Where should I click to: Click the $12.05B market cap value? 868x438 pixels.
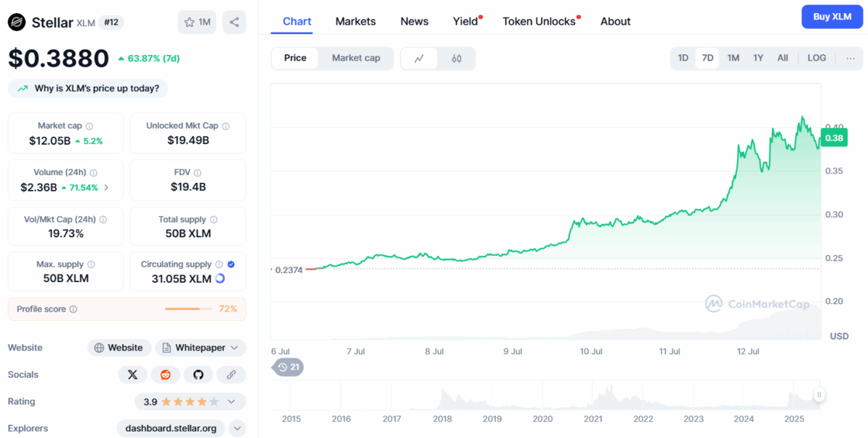pyautogui.click(x=50, y=140)
